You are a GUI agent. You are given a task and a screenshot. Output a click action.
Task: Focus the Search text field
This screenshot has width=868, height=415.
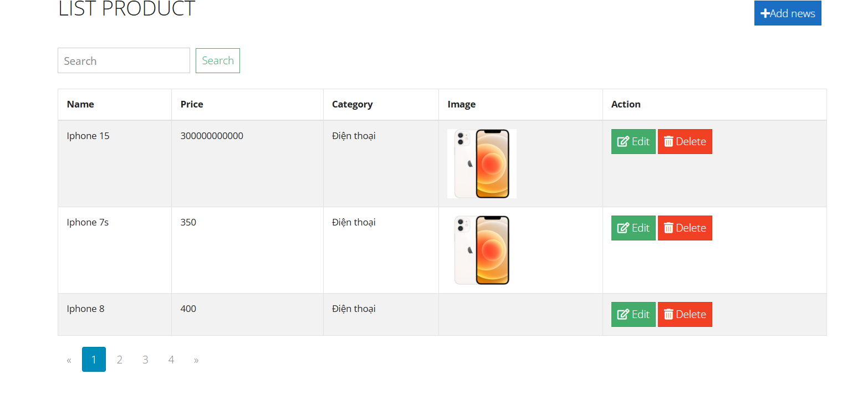124,60
